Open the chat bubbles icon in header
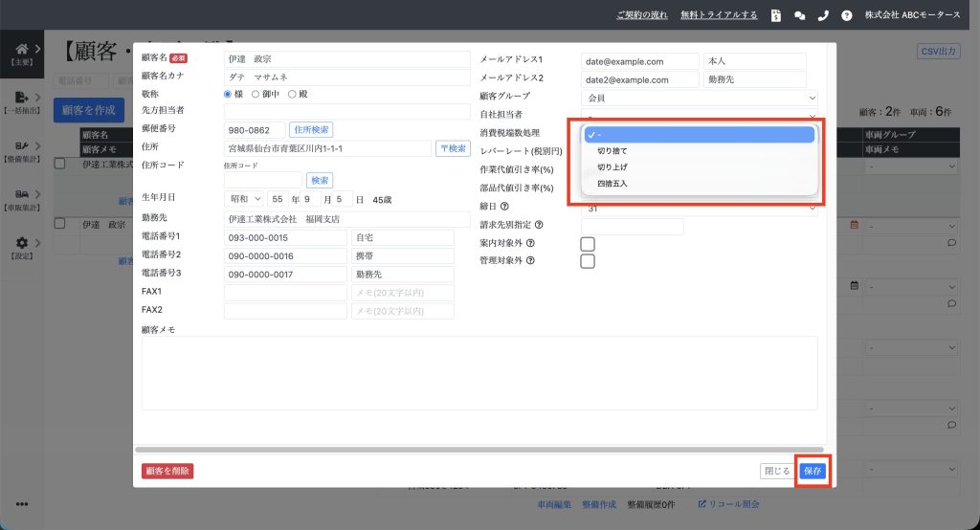The height and width of the screenshot is (530, 980). pos(800,15)
